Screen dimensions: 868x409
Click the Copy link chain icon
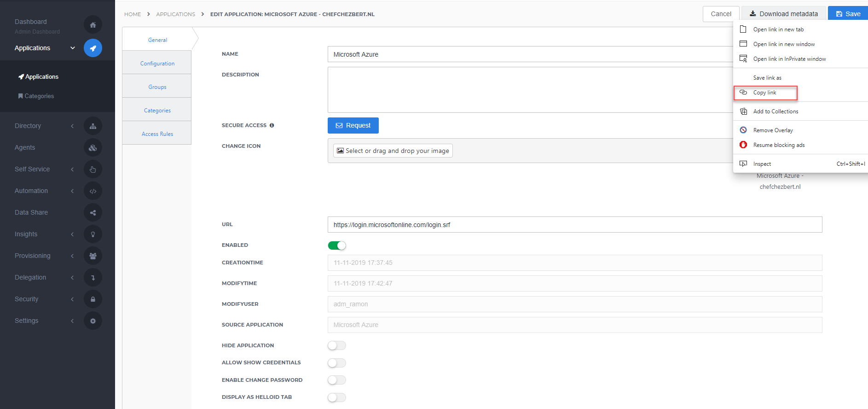[x=743, y=93]
